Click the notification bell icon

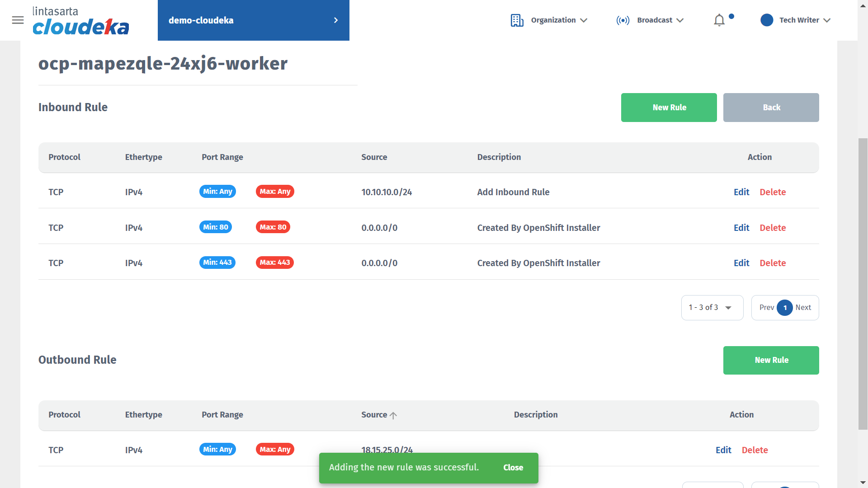click(719, 20)
